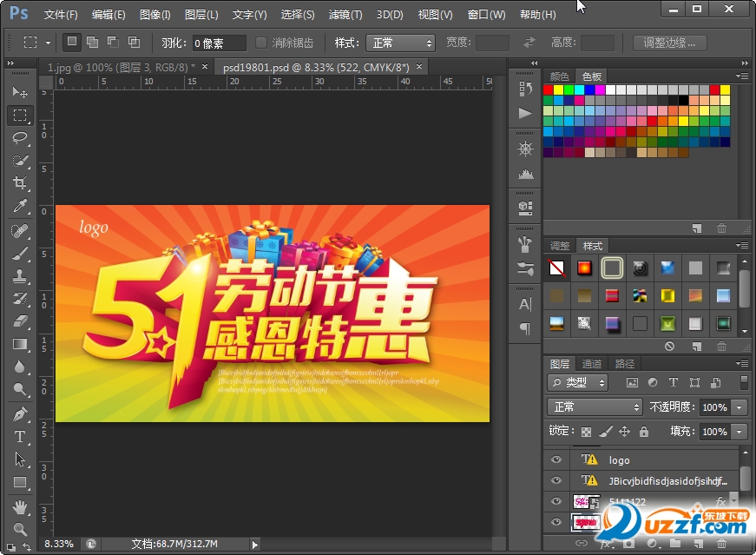
Task: Pick the red swatch in the 色板 panel
Action: point(549,90)
